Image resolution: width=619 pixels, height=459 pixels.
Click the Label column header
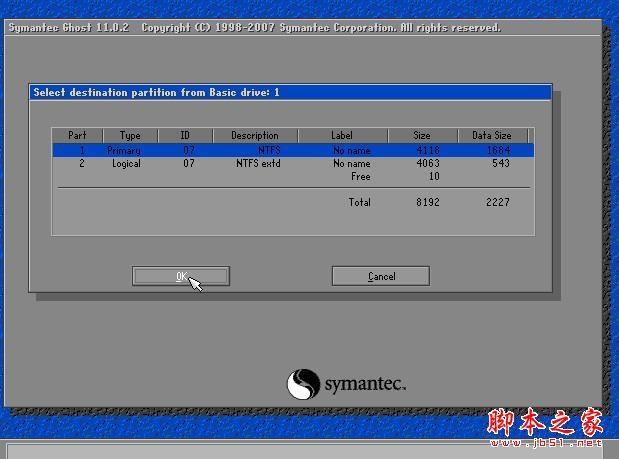(x=342, y=135)
